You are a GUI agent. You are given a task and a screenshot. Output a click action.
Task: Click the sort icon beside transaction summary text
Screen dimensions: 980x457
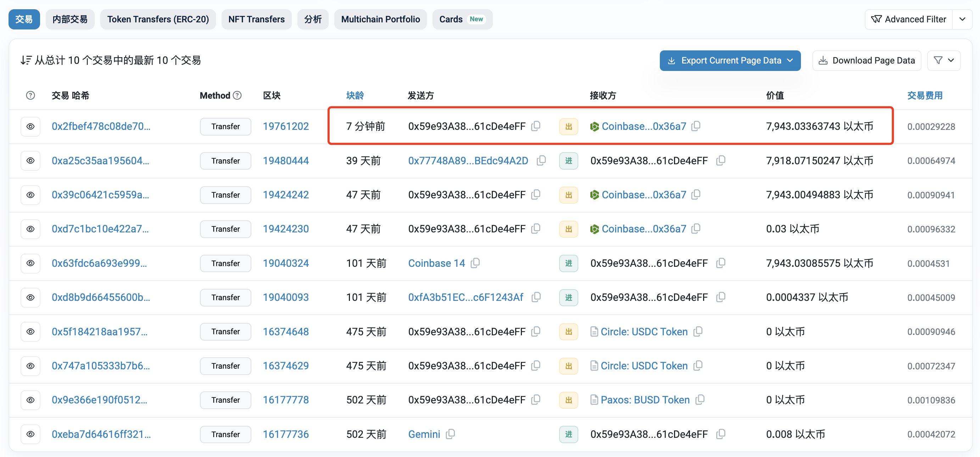coord(26,60)
